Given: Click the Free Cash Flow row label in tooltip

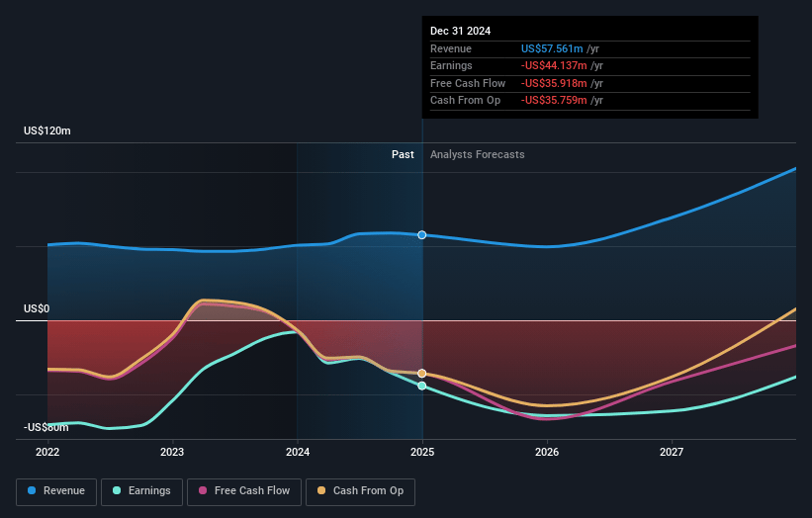Looking at the screenshot, I should (468, 83).
